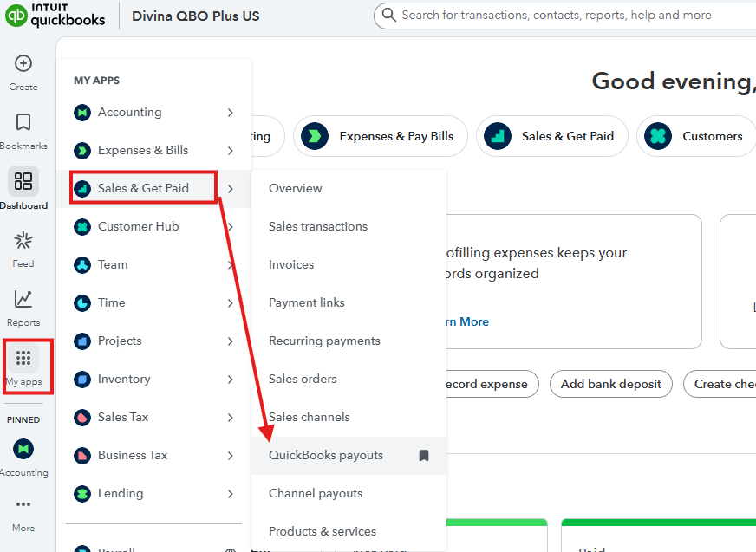Open Sales transactions from the submenu
The width and height of the screenshot is (756, 552).
click(349, 226)
